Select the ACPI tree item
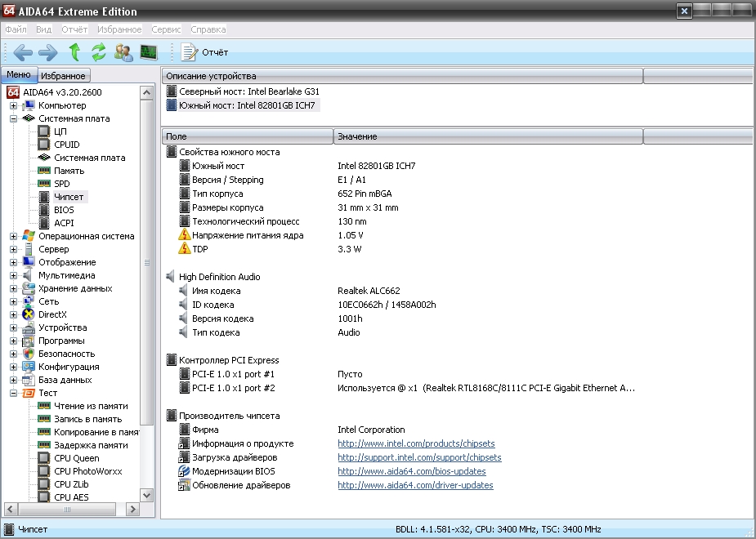The height and width of the screenshot is (539, 756). [64, 223]
